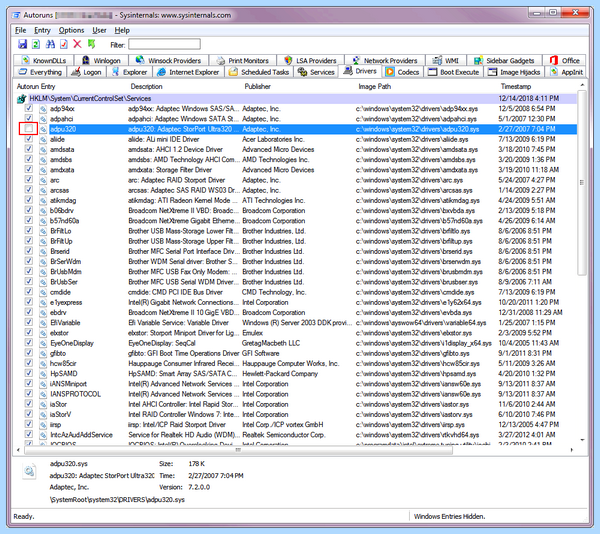Click the Find binoculars icon
The width and height of the screenshot is (600, 534).
(50, 44)
